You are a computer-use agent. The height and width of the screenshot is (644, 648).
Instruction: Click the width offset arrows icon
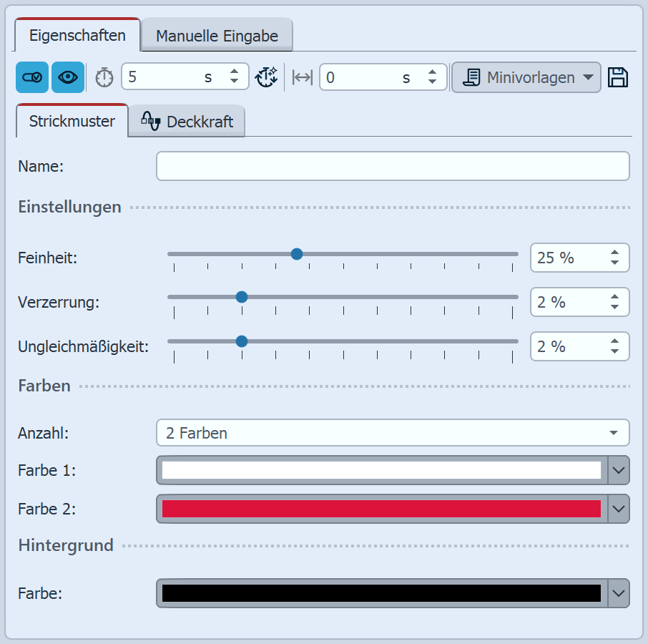[x=302, y=77]
